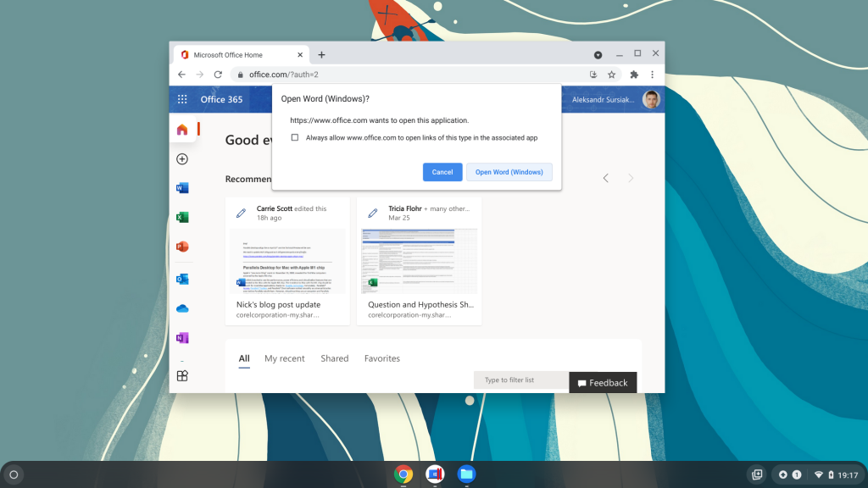Click Cancel in the Open Word dialog
The height and width of the screenshot is (488, 868).
(x=442, y=172)
